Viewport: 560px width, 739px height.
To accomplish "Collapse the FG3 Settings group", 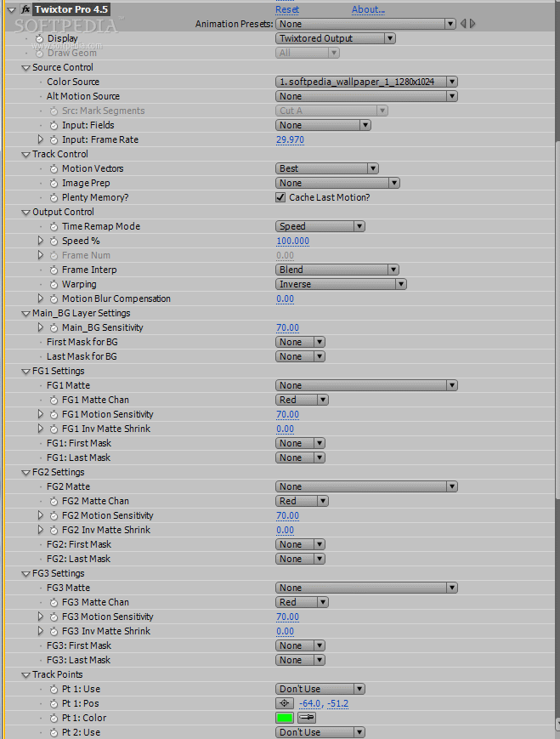I will pyautogui.click(x=25, y=574).
